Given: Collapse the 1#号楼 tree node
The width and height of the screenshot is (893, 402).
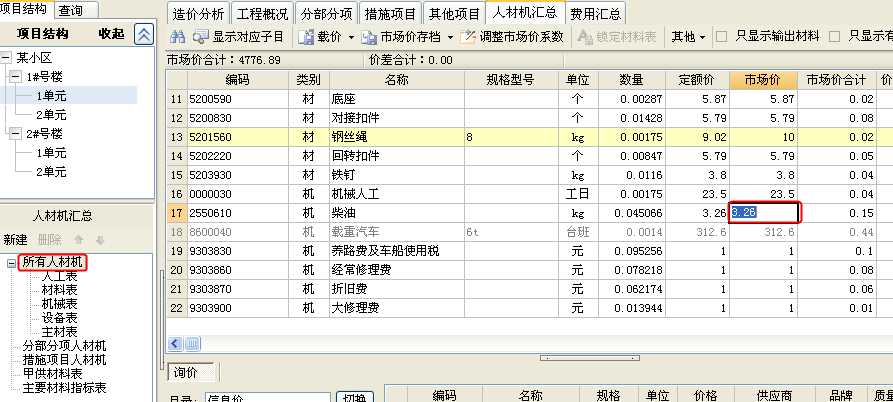Looking at the screenshot, I should point(15,77).
